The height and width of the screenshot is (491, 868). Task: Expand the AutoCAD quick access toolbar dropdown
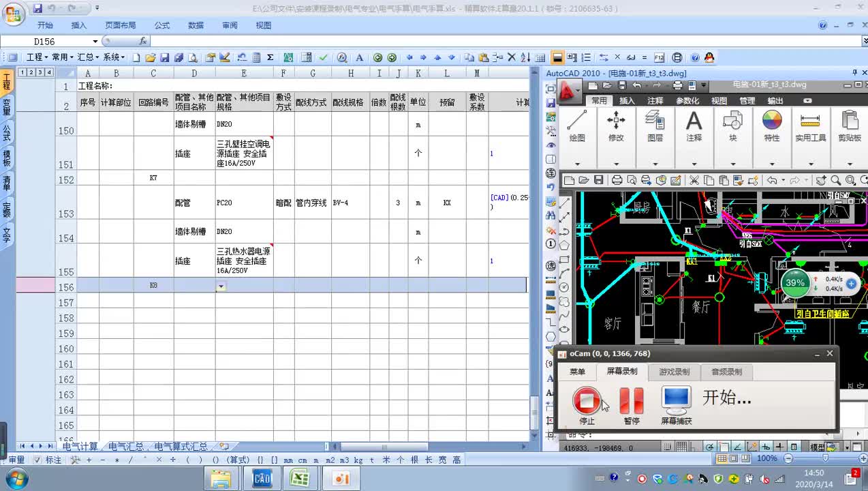703,85
